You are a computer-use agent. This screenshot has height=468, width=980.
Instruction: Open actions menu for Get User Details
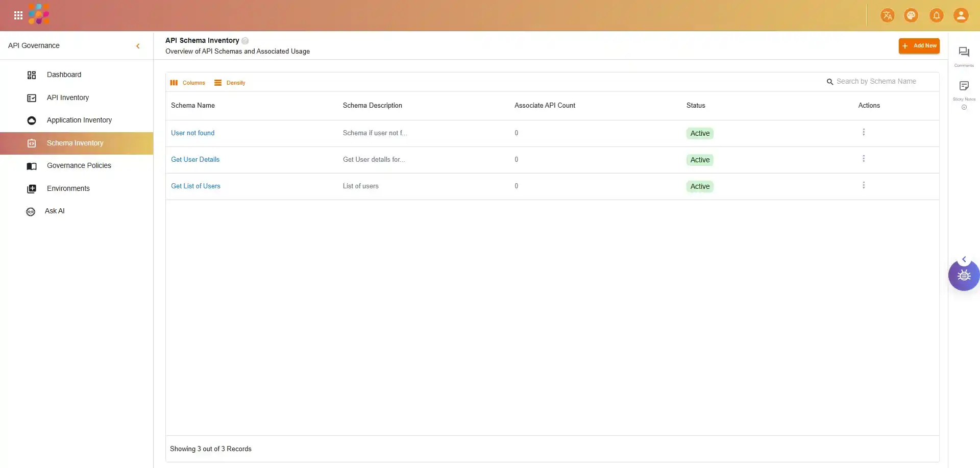click(x=864, y=159)
